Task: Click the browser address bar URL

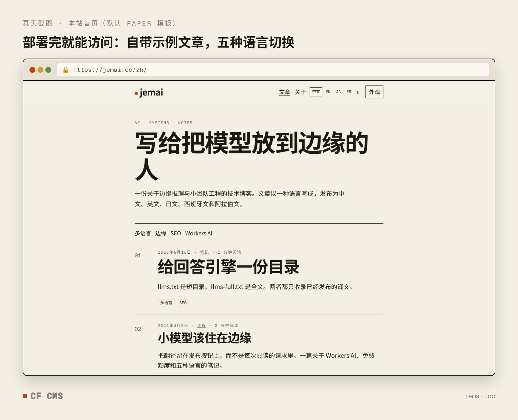Action: click(110, 70)
